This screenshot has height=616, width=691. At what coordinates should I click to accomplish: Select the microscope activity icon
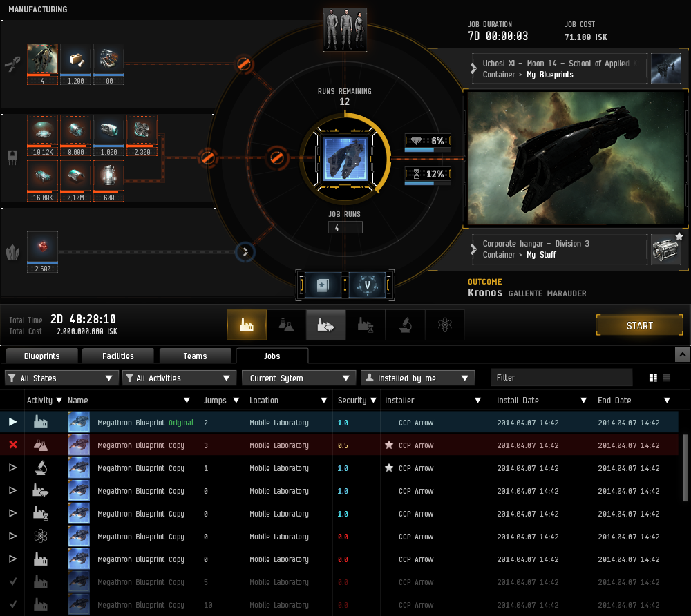405,325
